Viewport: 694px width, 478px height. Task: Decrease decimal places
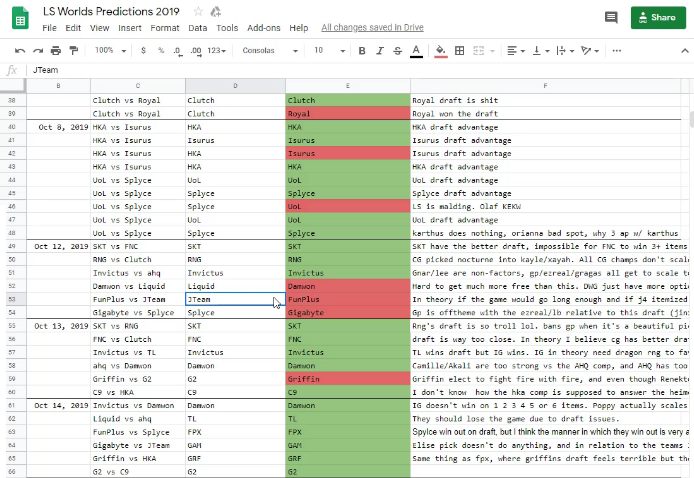click(177, 51)
